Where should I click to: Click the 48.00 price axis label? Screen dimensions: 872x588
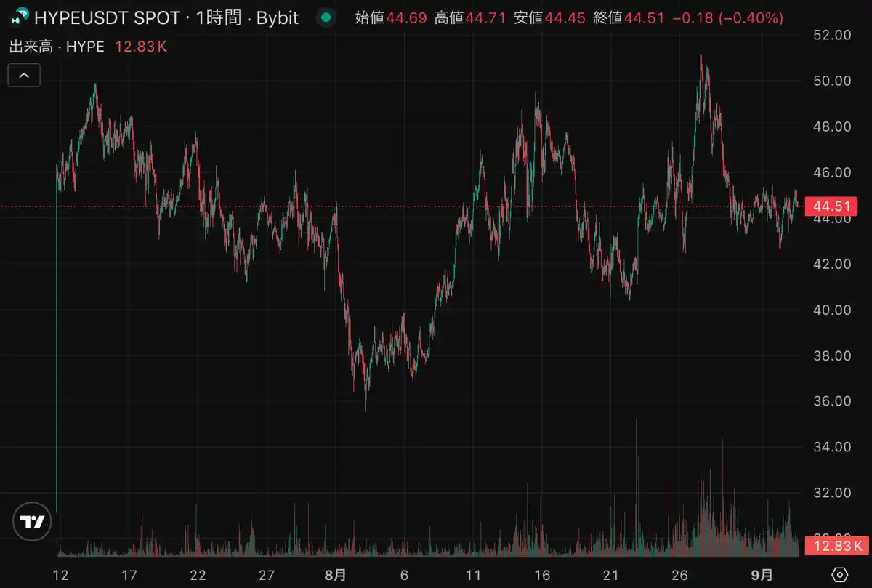832,126
